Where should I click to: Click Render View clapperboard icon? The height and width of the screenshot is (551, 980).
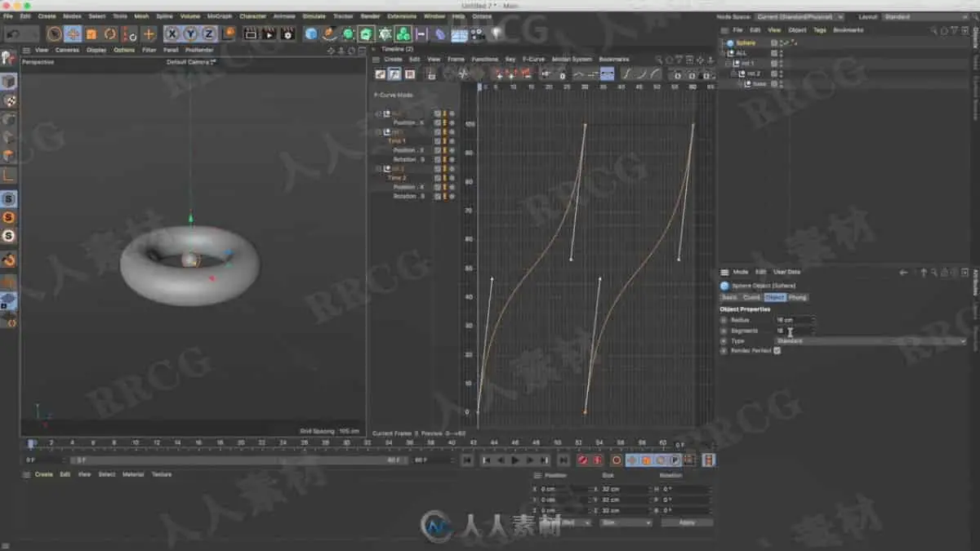point(251,34)
